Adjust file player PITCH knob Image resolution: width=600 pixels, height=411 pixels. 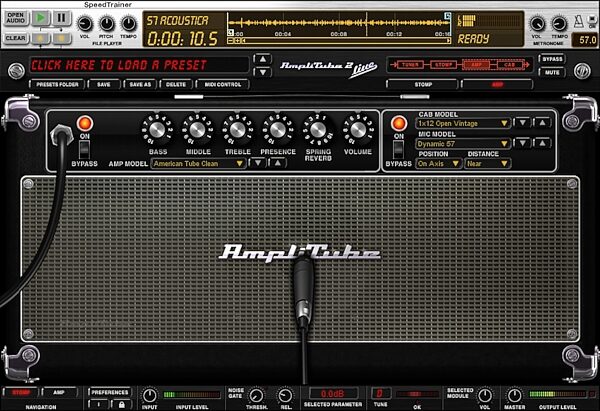[x=106, y=24]
